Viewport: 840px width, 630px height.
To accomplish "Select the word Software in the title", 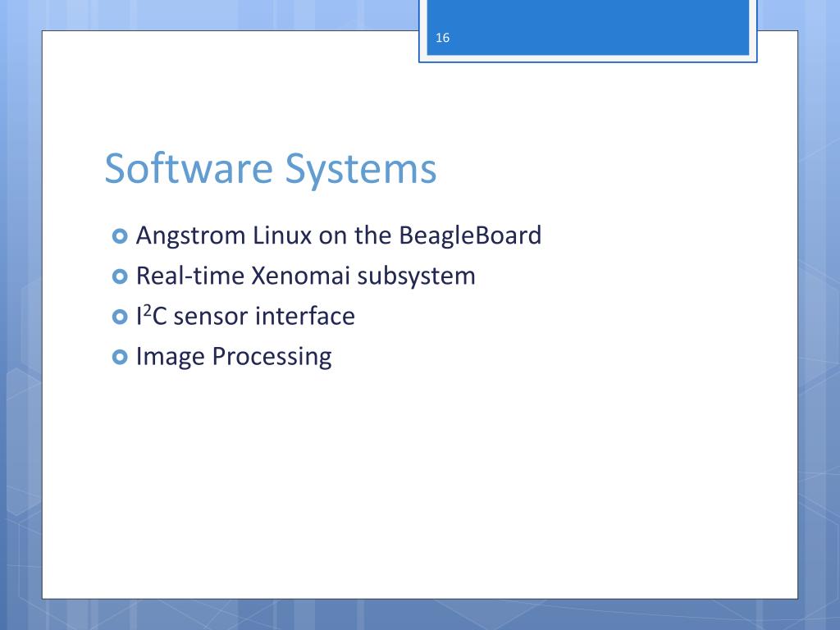I will tap(189, 168).
